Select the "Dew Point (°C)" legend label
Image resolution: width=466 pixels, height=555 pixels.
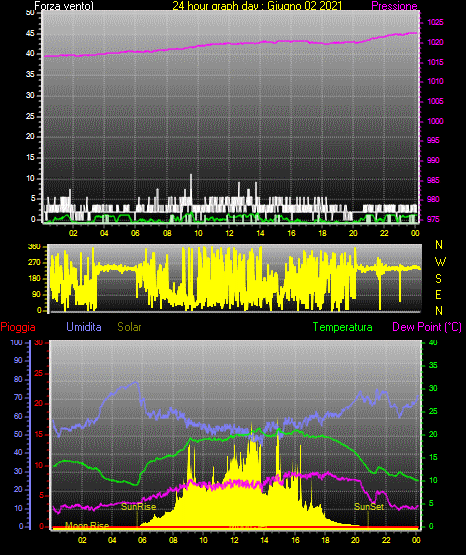click(x=427, y=327)
